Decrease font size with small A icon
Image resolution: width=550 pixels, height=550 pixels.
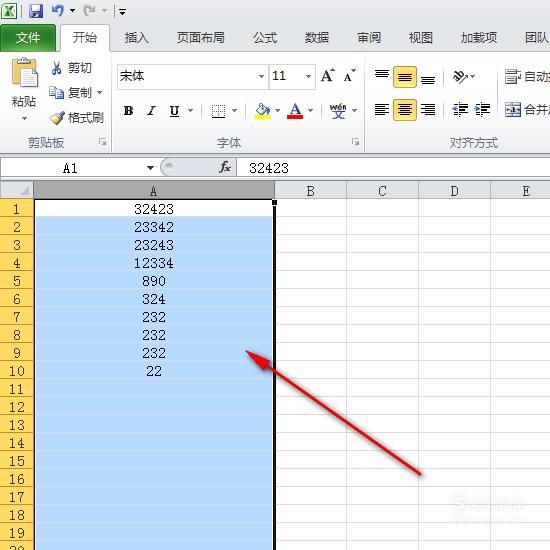tap(349, 75)
